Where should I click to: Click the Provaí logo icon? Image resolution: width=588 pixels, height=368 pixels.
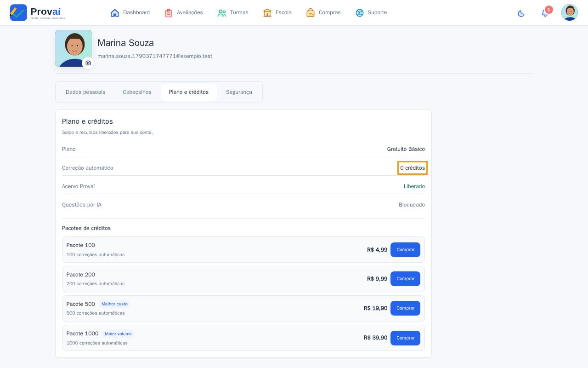(18, 12)
